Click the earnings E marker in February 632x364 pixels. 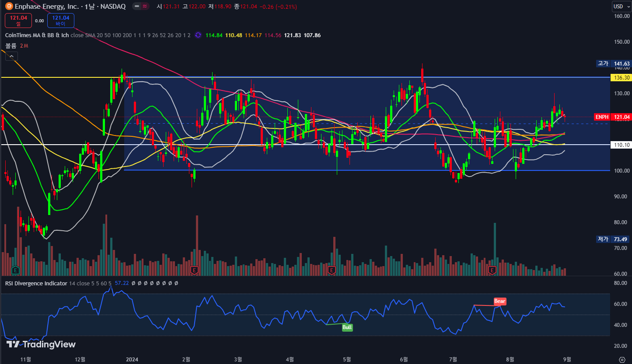[195, 270]
